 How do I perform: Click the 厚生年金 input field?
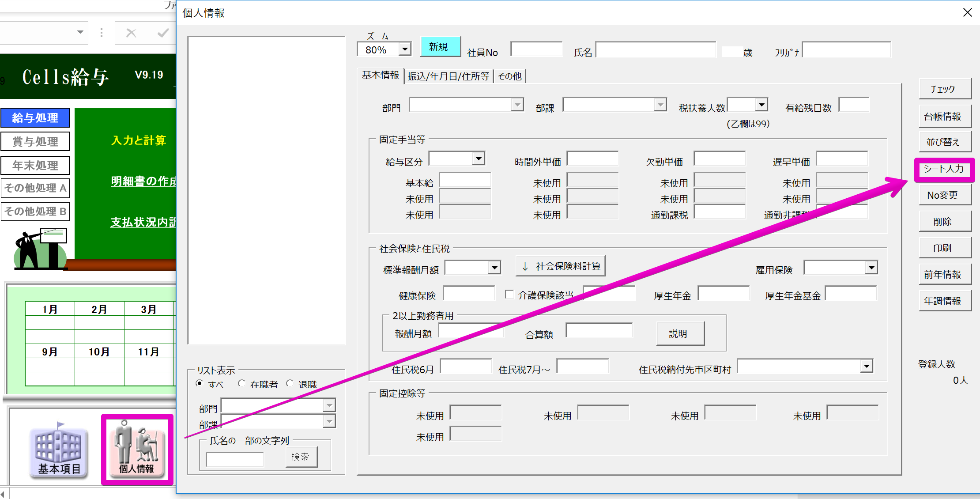point(724,293)
